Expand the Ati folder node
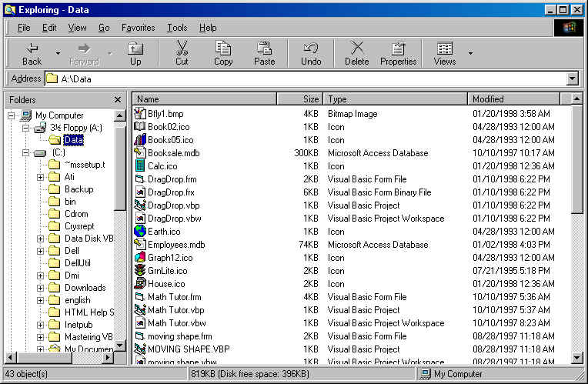The image size is (588, 384). (40, 177)
